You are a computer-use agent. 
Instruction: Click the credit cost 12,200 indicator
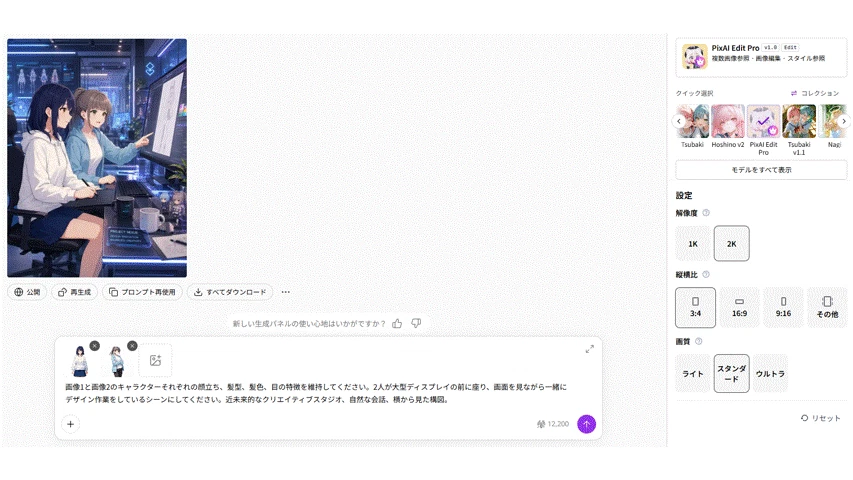click(x=553, y=424)
